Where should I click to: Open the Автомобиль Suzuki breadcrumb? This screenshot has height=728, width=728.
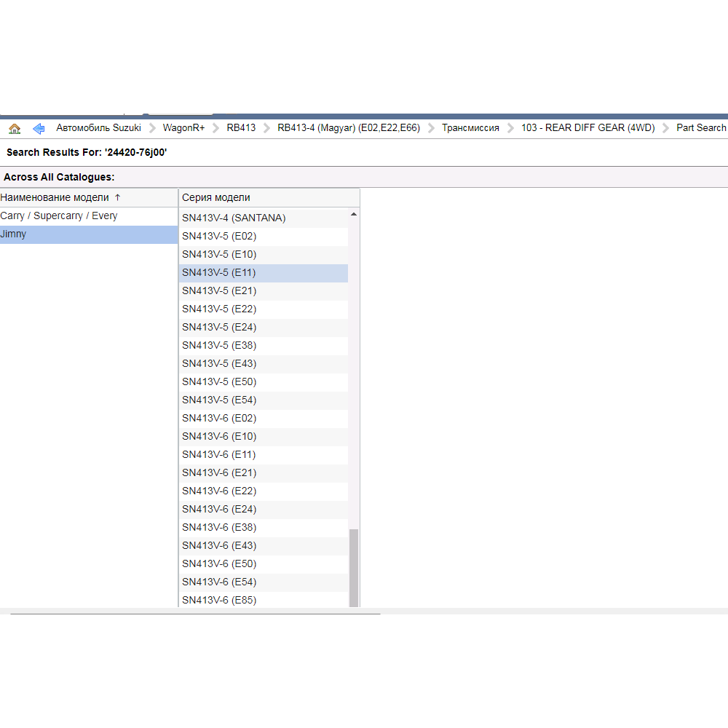point(98,128)
